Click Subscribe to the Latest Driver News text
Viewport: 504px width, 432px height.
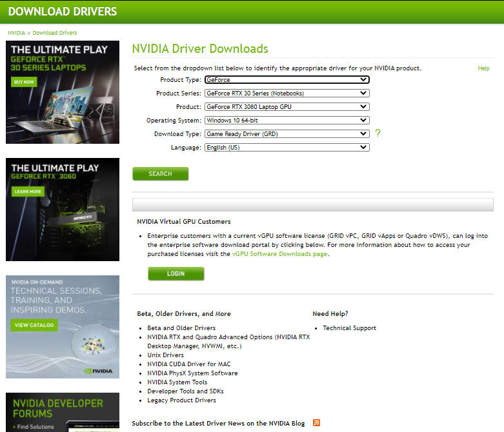218,424
